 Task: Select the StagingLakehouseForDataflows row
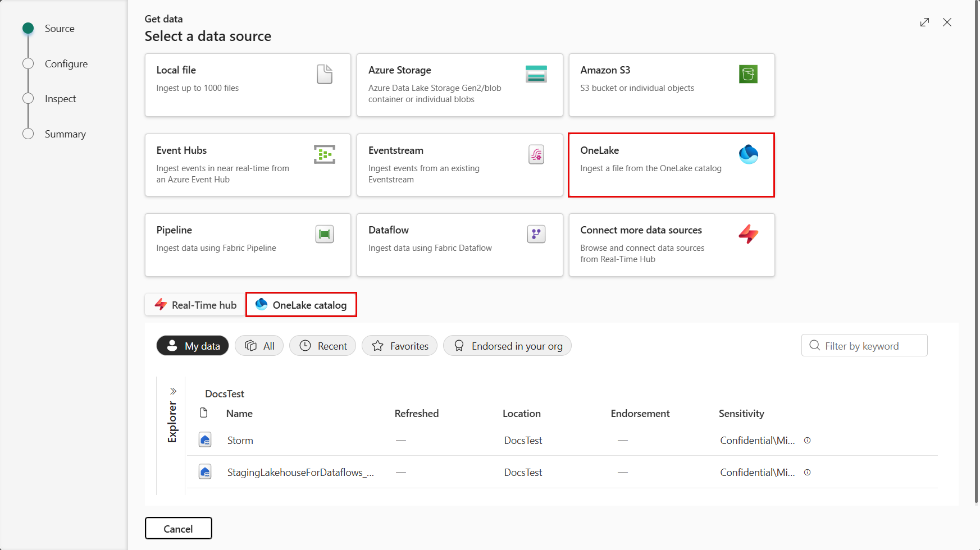(300, 473)
